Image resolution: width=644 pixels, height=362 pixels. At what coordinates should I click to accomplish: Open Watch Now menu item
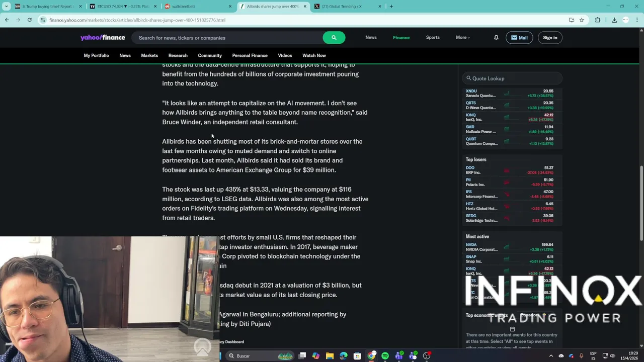pyautogui.click(x=314, y=55)
